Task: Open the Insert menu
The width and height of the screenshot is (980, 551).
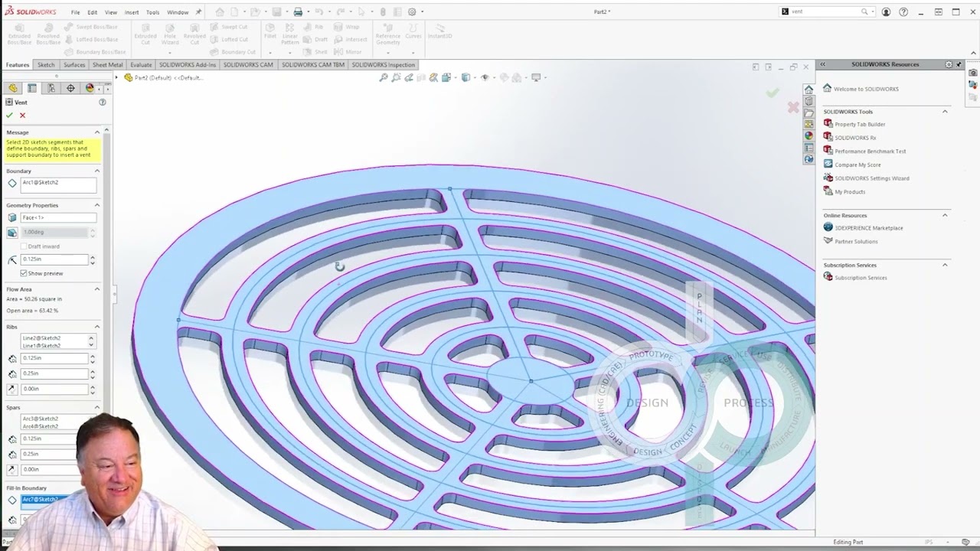Action: pos(132,12)
